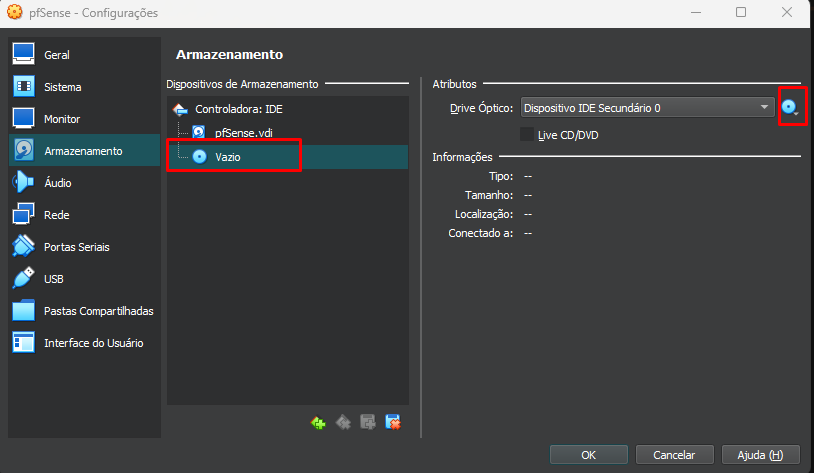Open the Pastas Compartilhadas section
This screenshot has width=814, height=473.
point(85,311)
